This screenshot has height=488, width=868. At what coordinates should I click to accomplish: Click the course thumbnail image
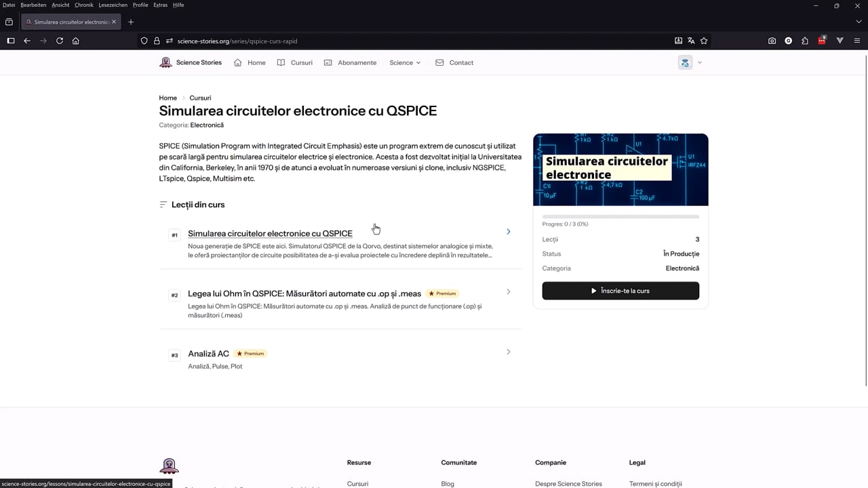pos(620,169)
